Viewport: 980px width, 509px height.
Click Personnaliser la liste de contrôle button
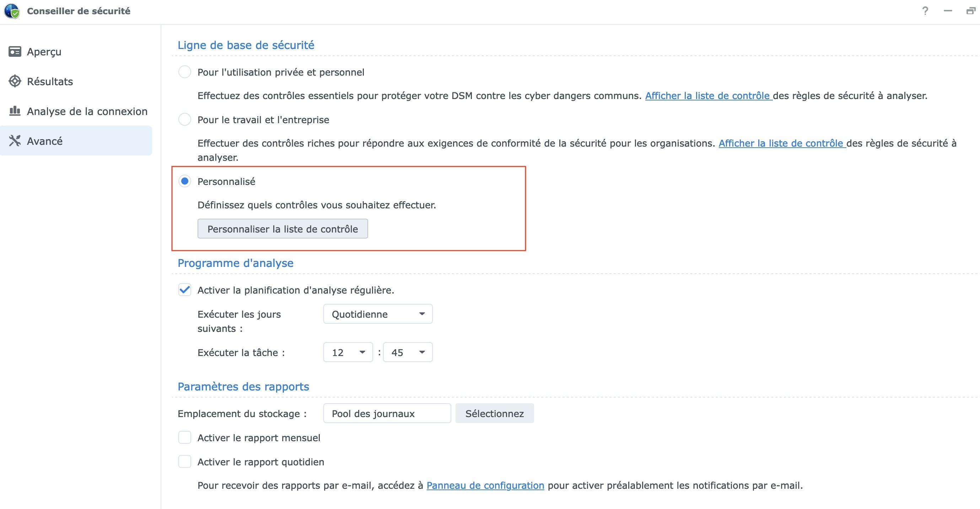(282, 229)
